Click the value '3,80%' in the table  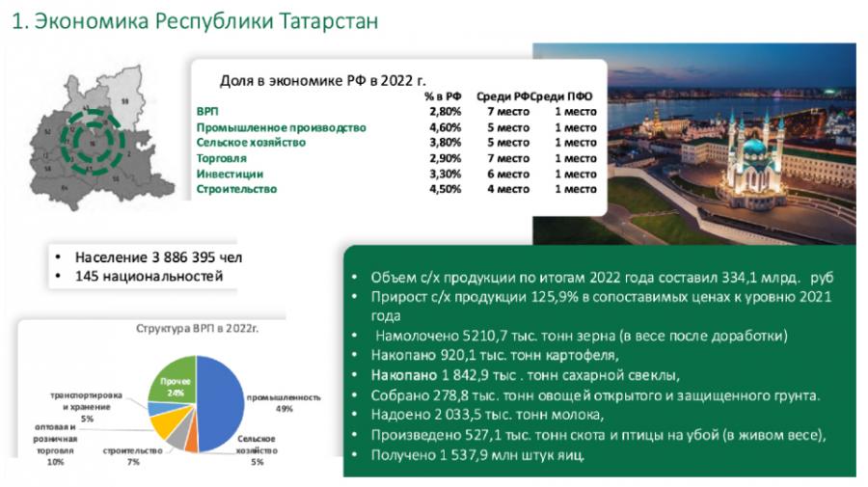pyautogui.click(x=445, y=142)
